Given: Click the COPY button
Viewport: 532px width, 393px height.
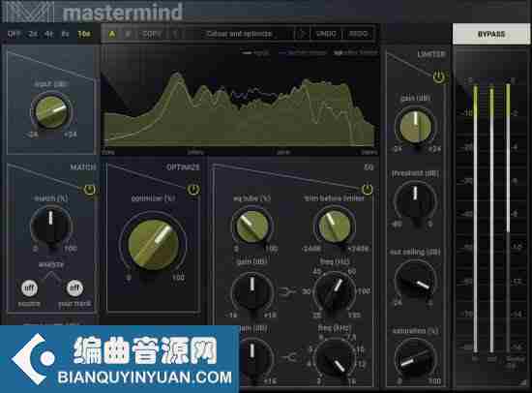Looking at the screenshot, I should point(152,34).
